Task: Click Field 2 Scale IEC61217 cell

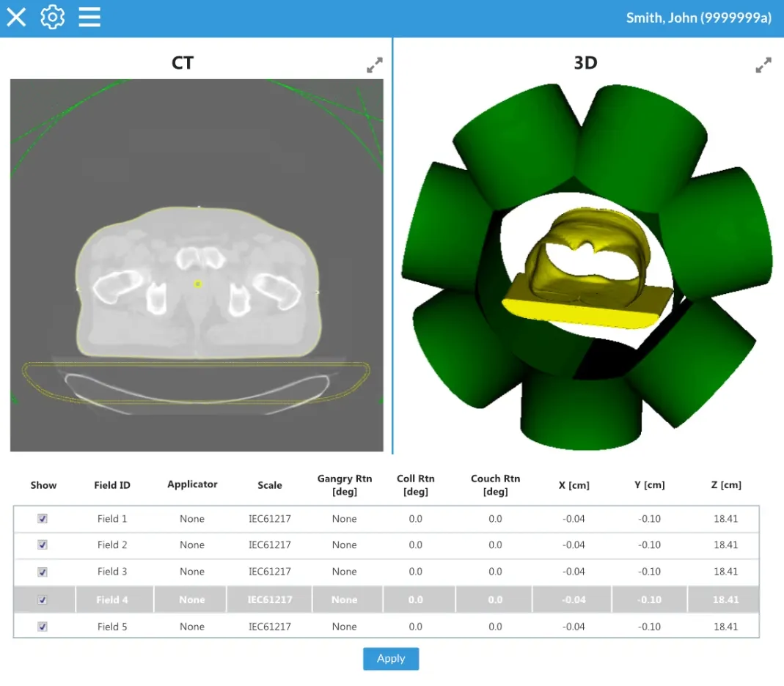Action: click(269, 545)
